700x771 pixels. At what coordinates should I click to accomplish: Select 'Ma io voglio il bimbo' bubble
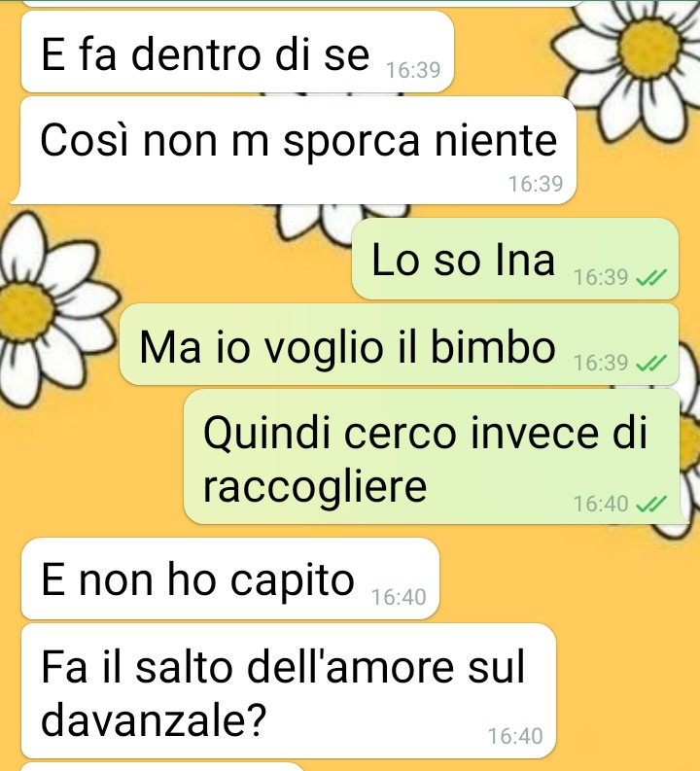[400, 345]
